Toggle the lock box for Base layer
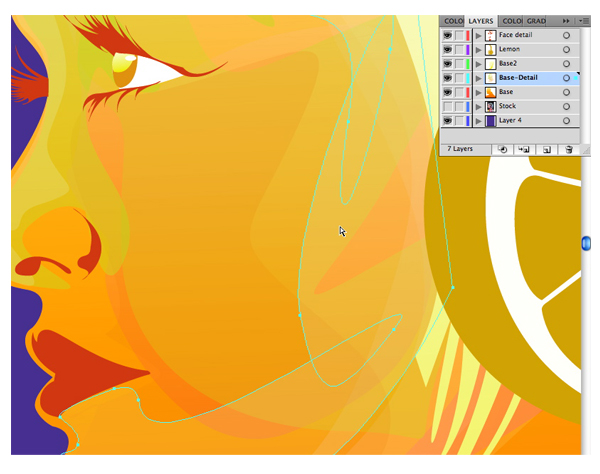 click(x=459, y=92)
